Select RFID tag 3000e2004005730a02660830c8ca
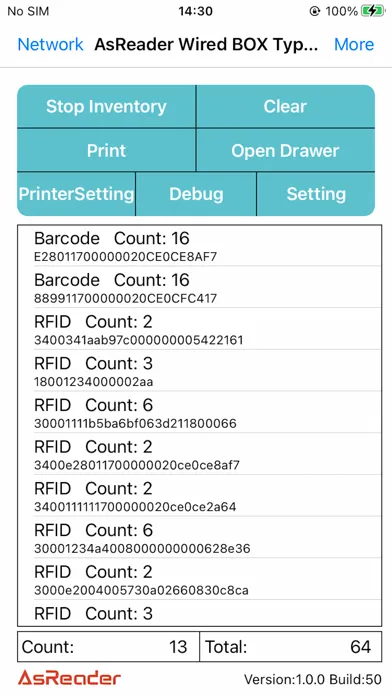392x696 pixels. 199,579
